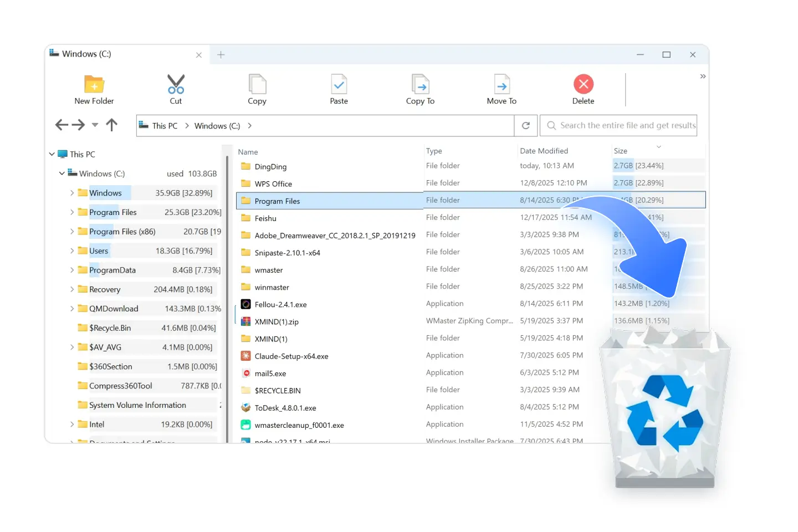This screenshot has width=798, height=532.
Task: Expand the Program Files (x86) sidebar entry
Action: coord(72,231)
